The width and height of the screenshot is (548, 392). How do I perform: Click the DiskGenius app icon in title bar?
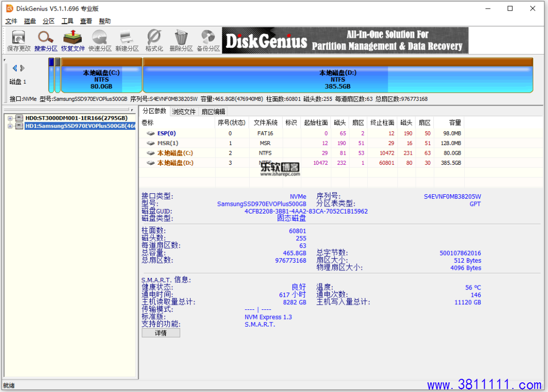(x=10, y=9)
